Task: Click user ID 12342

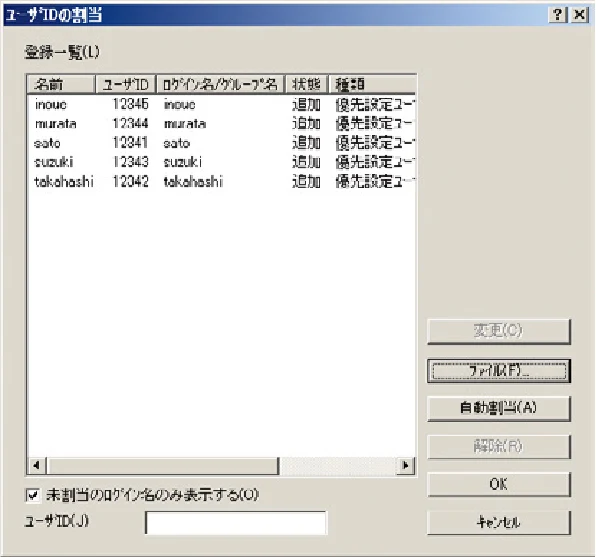Action: [x=131, y=181]
